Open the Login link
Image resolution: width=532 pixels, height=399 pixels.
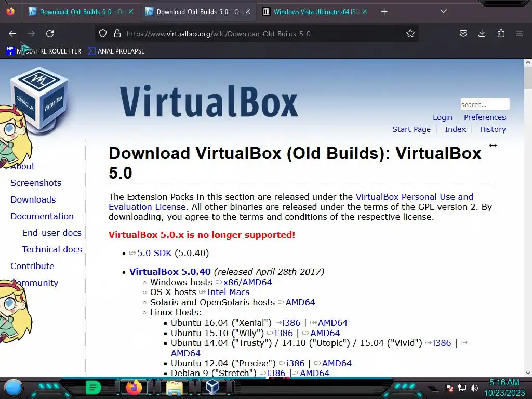click(443, 117)
